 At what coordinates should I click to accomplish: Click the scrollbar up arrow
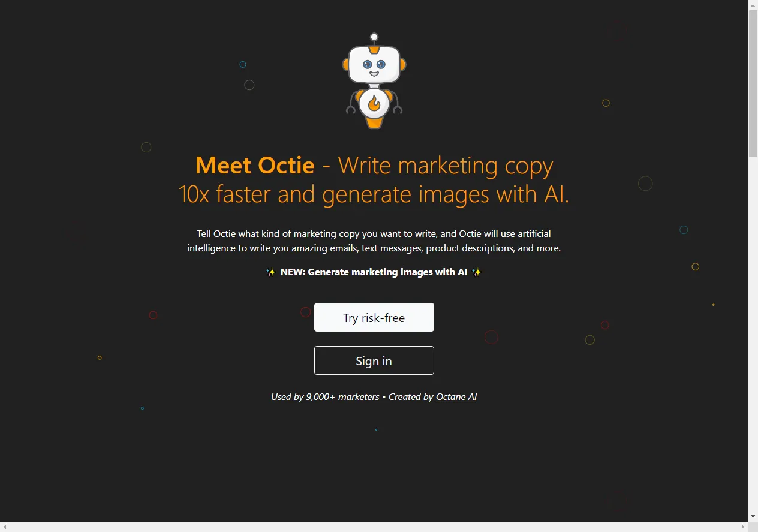[x=753, y=4]
